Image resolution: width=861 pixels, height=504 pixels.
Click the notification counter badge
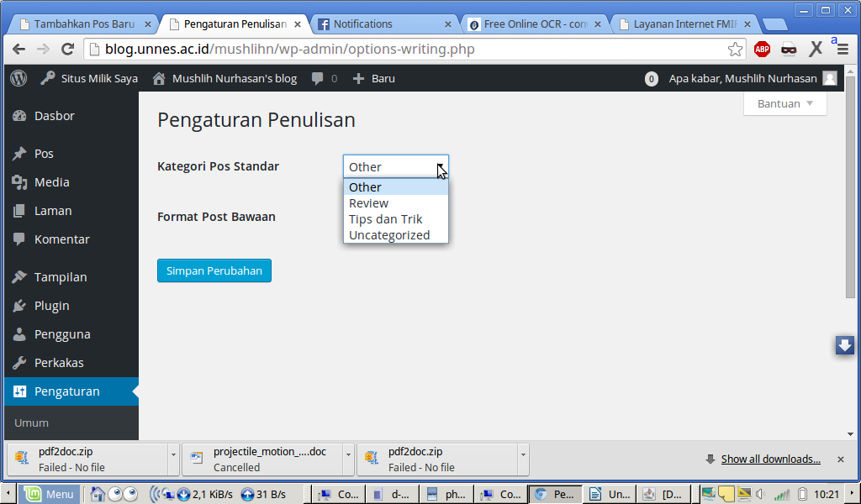point(652,79)
